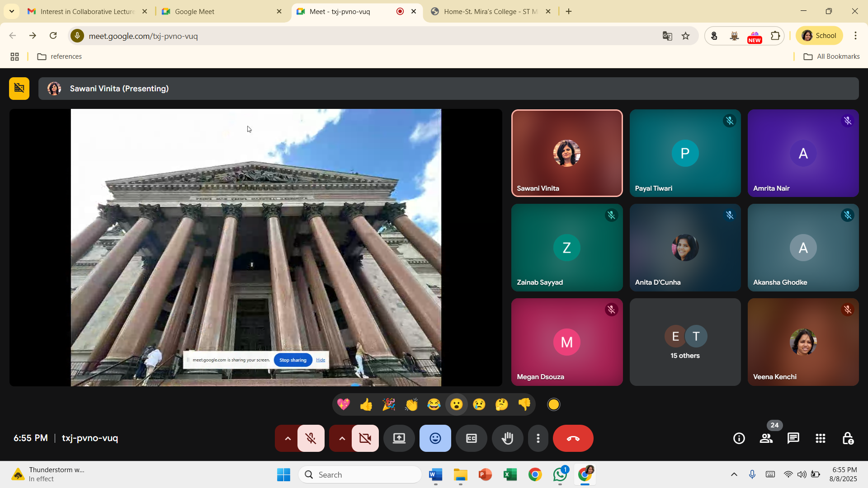Image resolution: width=868 pixels, height=488 pixels.
Task: Send the thumbs up reaction
Action: click(366, 404)
